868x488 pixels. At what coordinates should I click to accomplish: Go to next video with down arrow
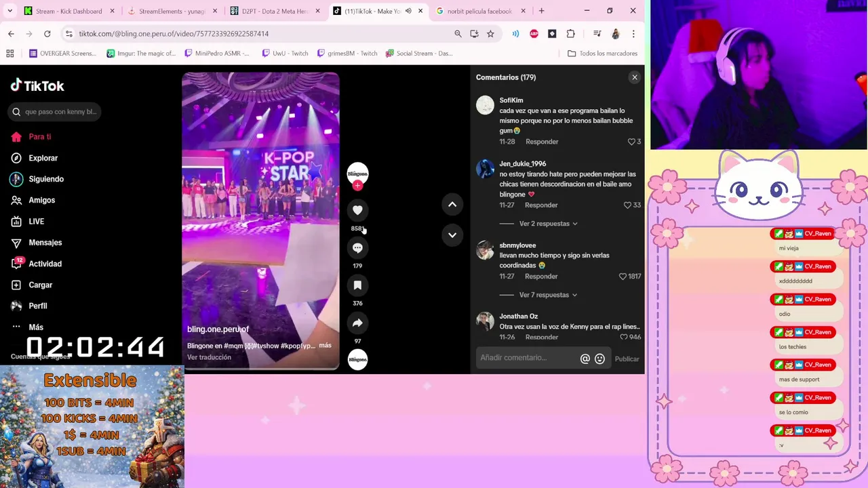click(452, 235)
